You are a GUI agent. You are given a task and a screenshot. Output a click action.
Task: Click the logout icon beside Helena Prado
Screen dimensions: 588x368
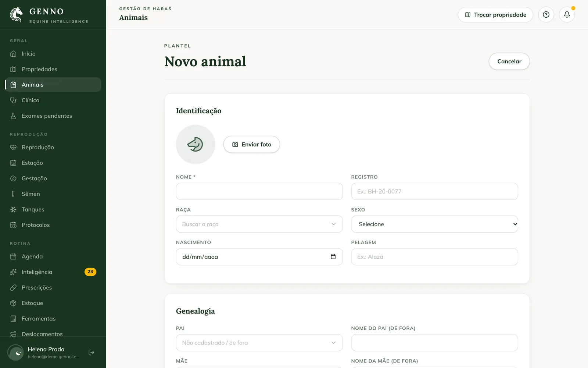pos(92,353)
